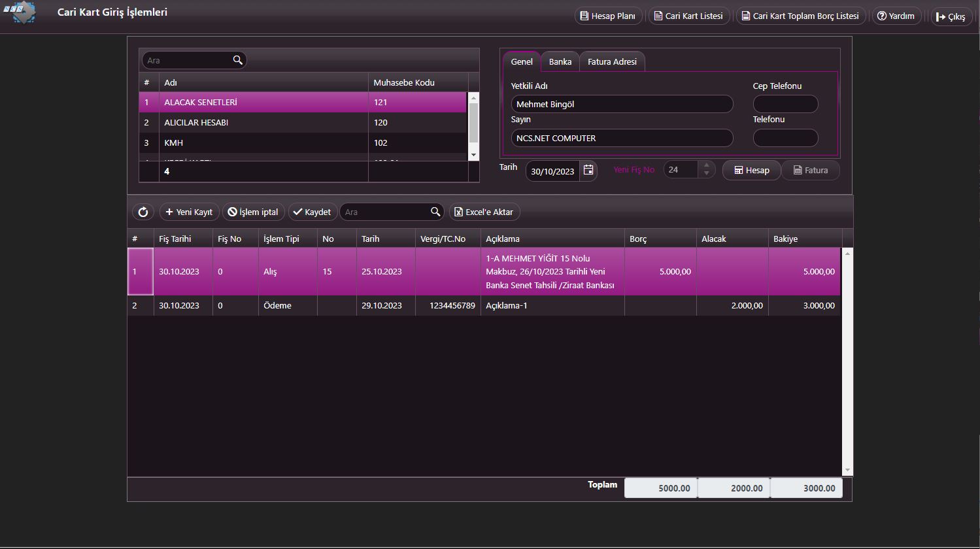The image size is (980, 549).
Task: Click the magnifier in the top search box
Action: [x=238, y=60]
